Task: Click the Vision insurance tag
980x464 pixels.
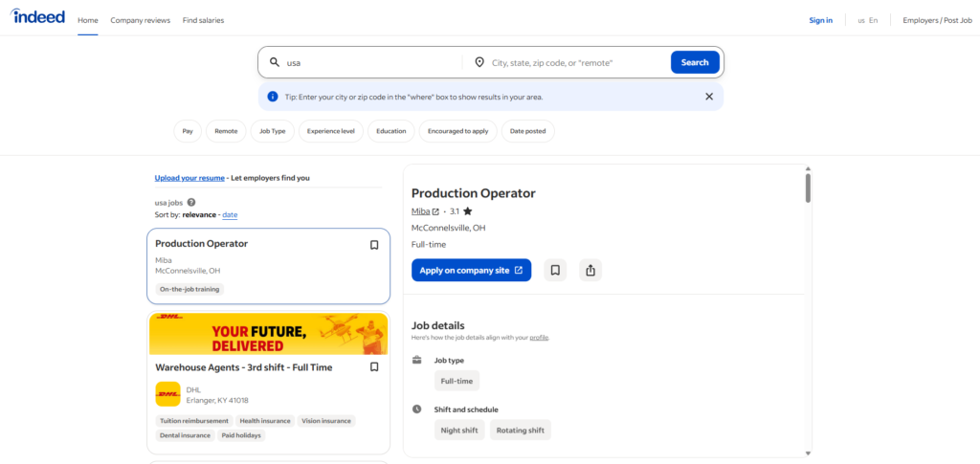Action: [326, 421]
